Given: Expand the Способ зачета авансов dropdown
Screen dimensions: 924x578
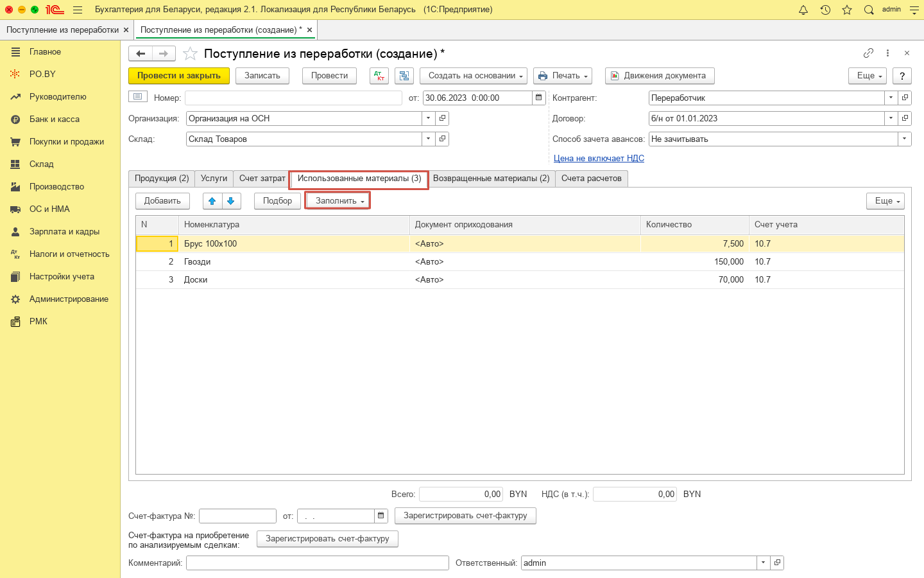Looking at the screenshot, I should click(x=904, y=139).
